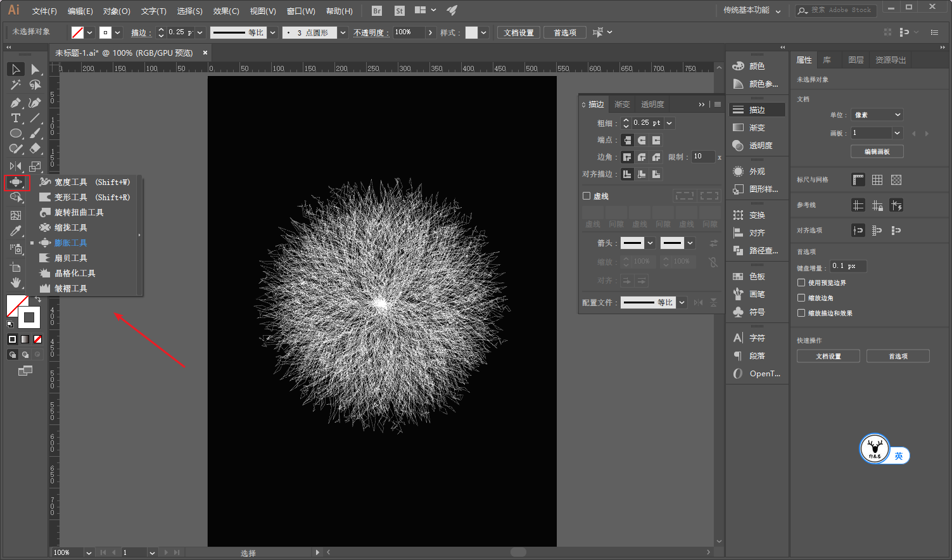
Task: Click 文档设置 button in control bar
Action: (x=519, y=32)
